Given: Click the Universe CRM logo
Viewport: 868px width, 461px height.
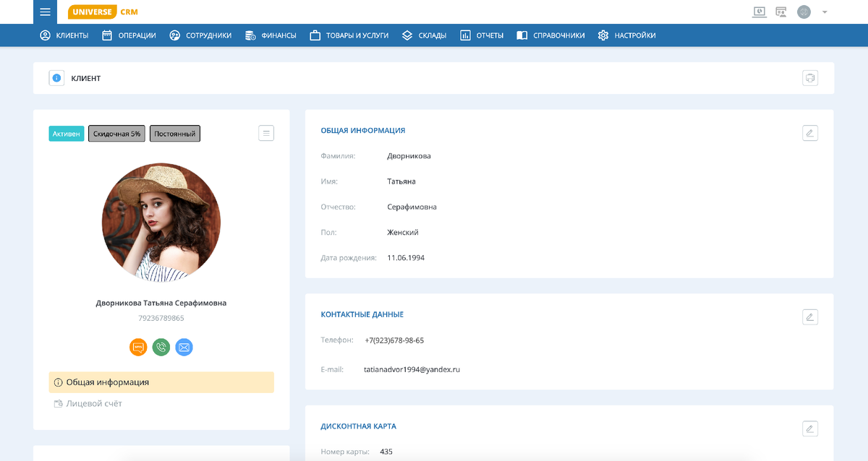Looking at the screenshot, I should (103, 12).
